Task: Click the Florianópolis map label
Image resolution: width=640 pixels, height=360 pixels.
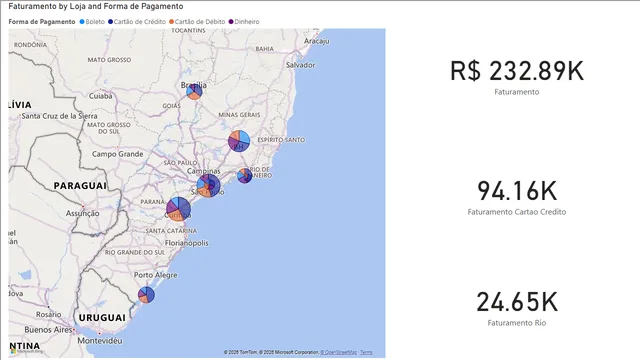Action: (x=187, y=243)
